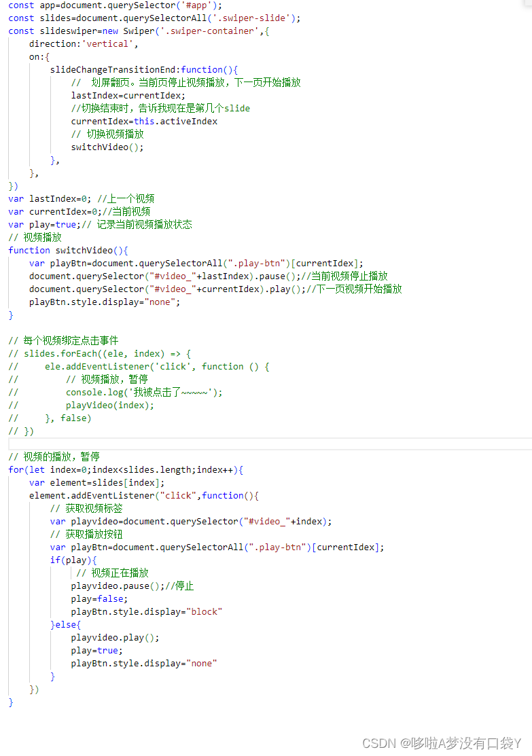Click the comment "// 获取播放按钮"
Image resolution: width=532 pixels, height=756 pixels.
pyautogui.click(x=86, y=535)
